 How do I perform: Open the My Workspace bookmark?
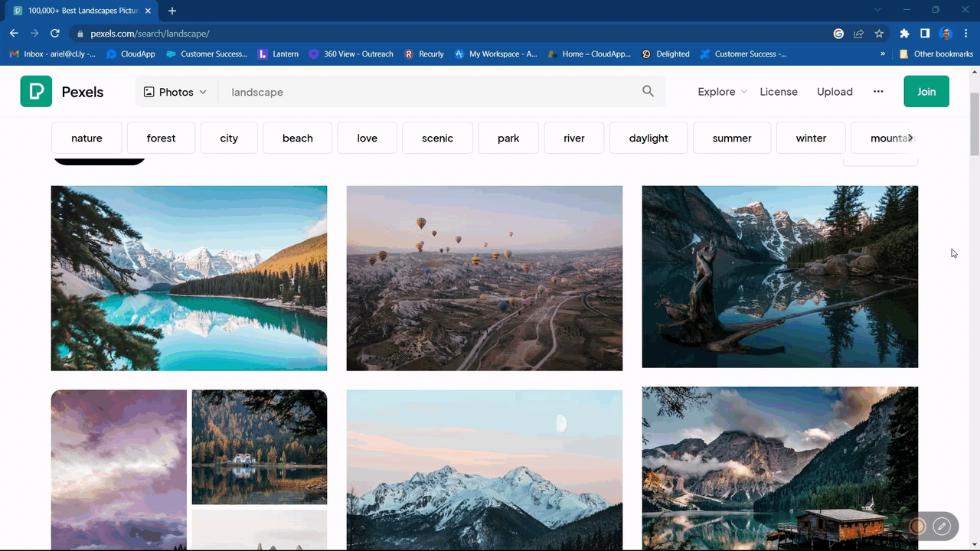(x=496, y=54)
